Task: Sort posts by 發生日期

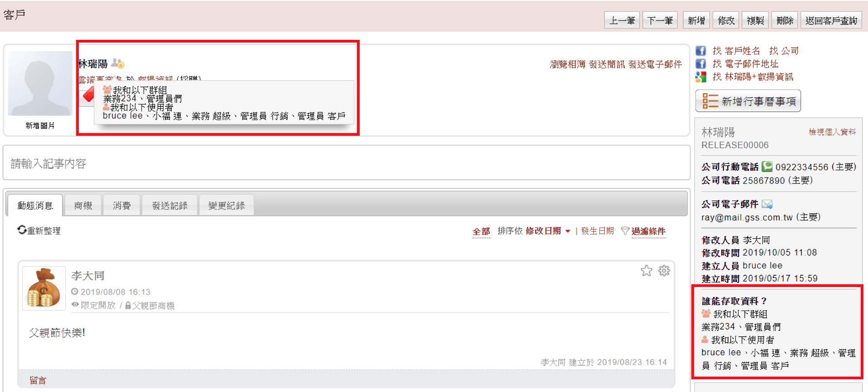Action: pos(597,231)
